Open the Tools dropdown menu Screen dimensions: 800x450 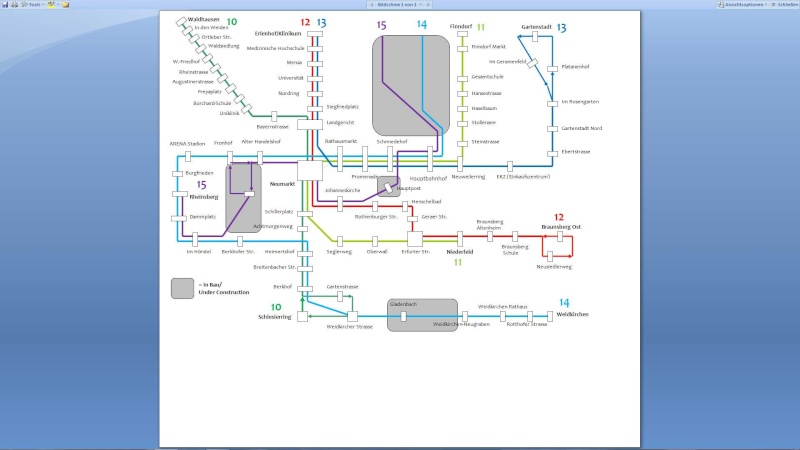coord(33,4)
